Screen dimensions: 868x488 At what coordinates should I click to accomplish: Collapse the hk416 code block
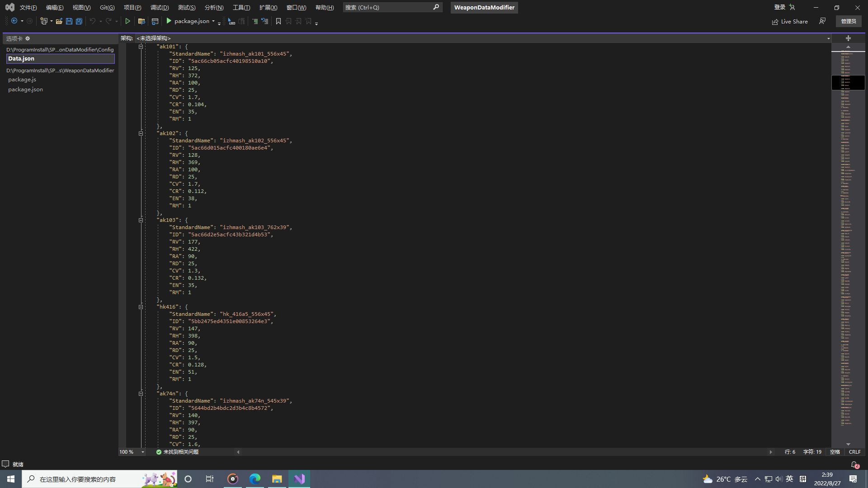pyautogui.click(x=141, y=307)
